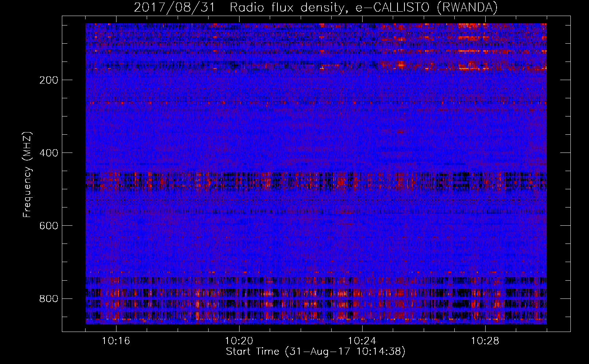Click the 10:16 time tick label
Screen dimensions: 589x364
(116, 341)
